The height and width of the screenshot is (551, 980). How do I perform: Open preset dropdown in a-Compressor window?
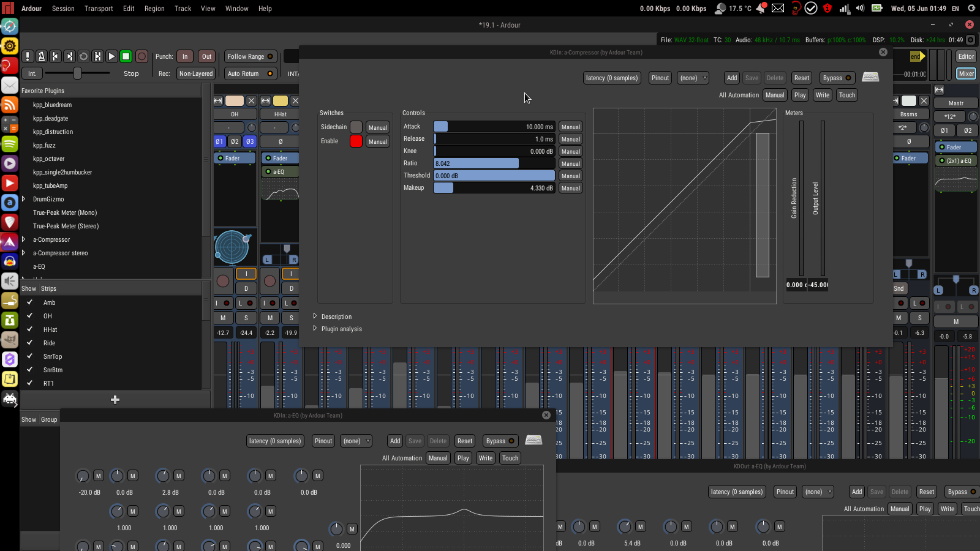click(694, 78)
